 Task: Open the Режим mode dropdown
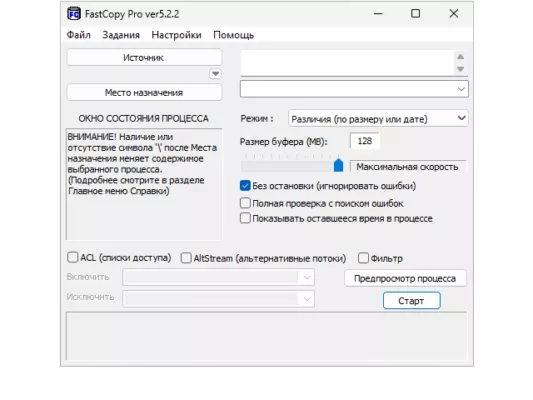[378, 119]
